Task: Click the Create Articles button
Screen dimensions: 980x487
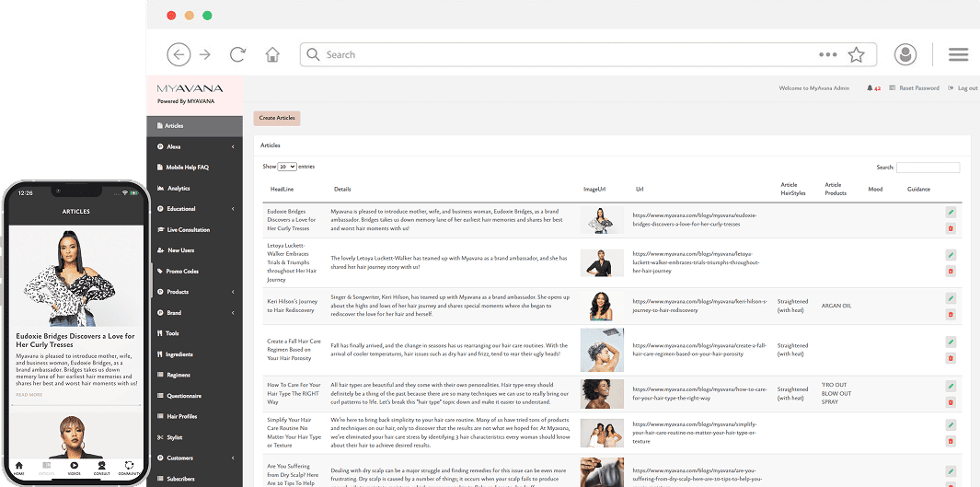Action: 277,118
